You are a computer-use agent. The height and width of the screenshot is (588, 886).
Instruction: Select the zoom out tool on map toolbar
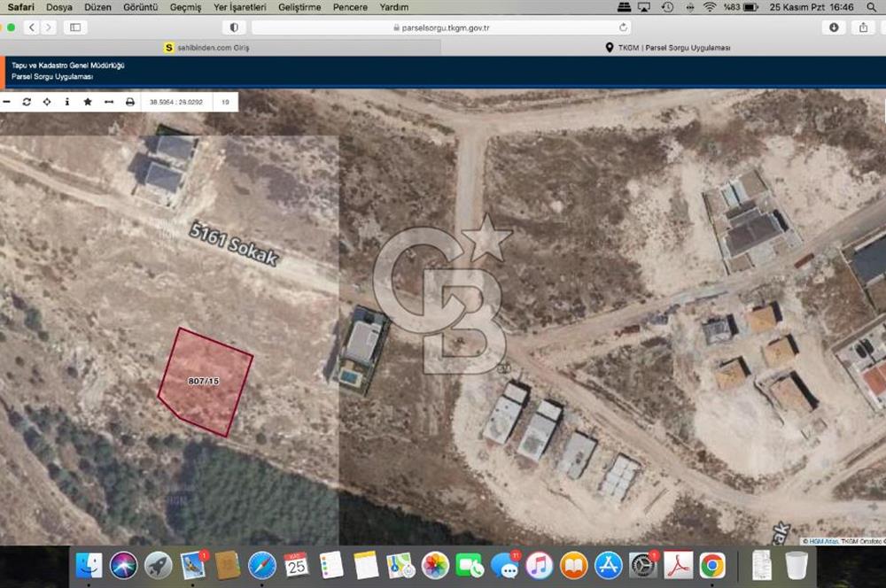point(7,102)
